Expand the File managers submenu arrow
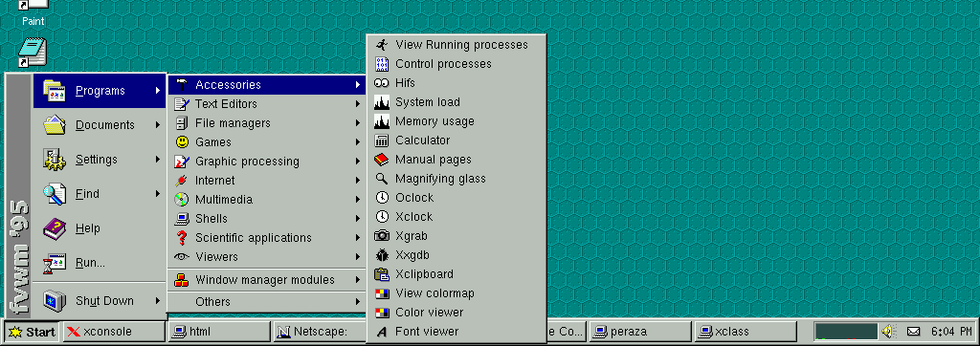The width and height of the screenshot is (980, 346). (358, 123)
